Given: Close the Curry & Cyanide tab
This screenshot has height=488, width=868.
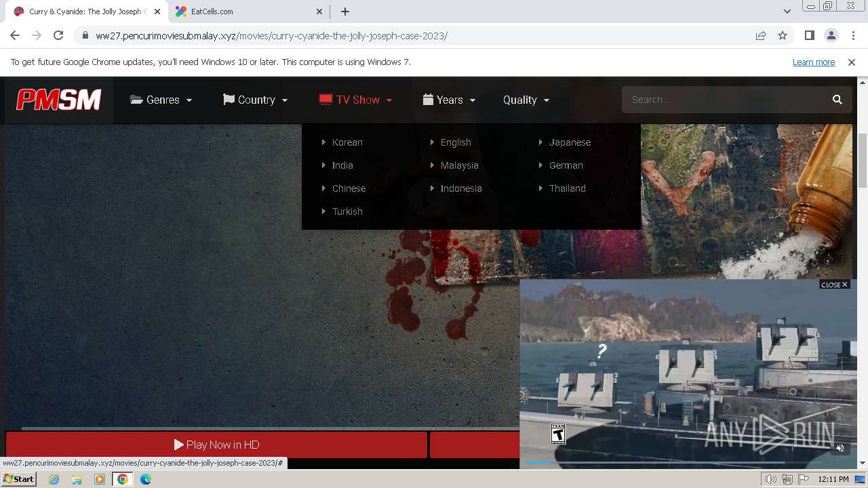Looking at the screenshot, I should coord(157,12).
